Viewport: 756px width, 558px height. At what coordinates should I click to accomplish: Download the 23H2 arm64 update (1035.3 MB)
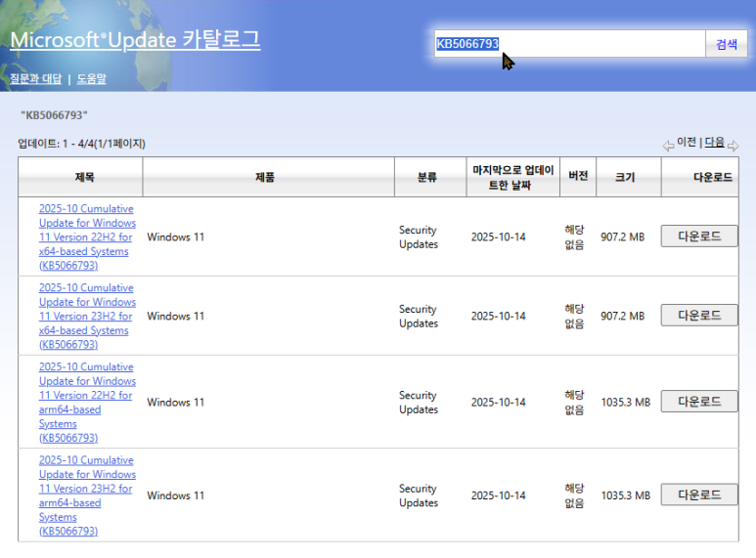click(x=699, y=494)
